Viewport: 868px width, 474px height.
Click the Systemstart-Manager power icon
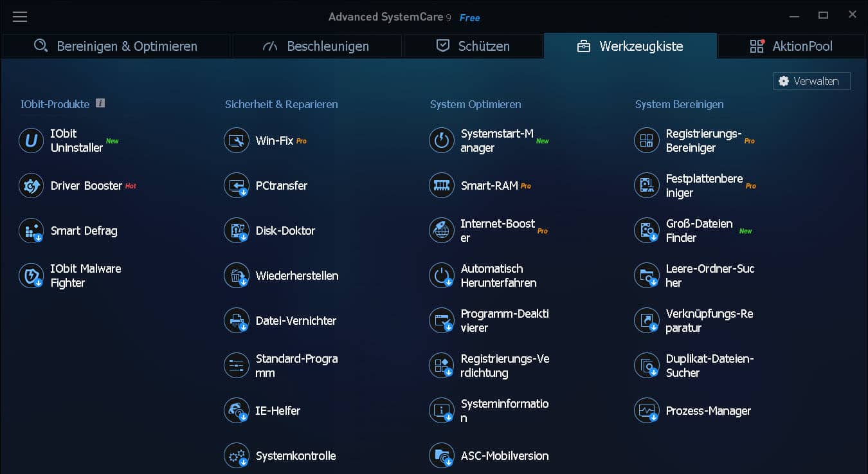tap(441, 140)
